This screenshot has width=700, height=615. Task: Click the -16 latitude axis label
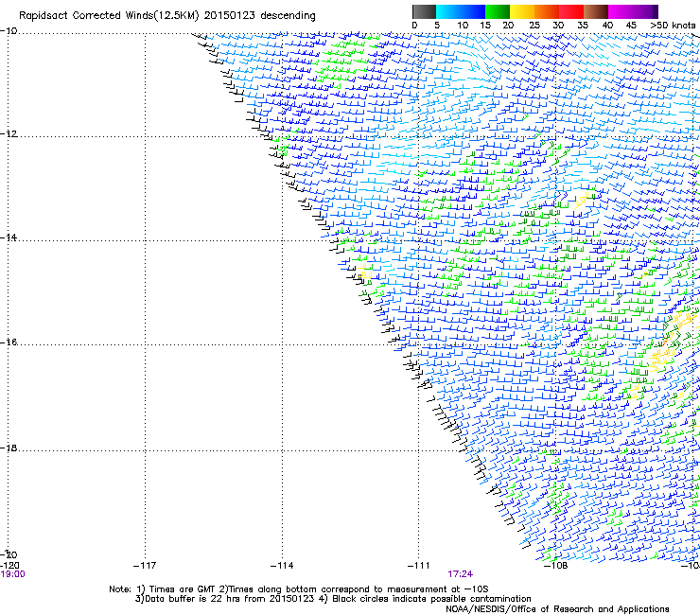pyautogui.click(x=9, y=343)
